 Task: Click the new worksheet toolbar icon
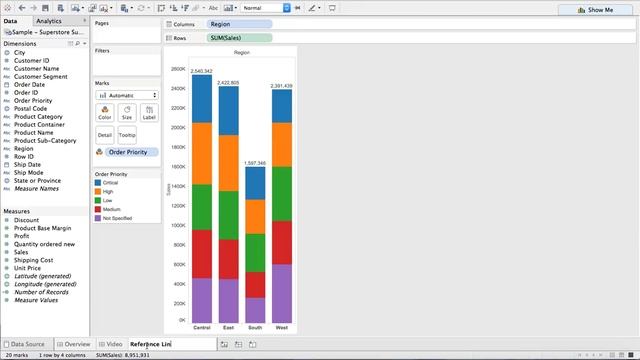(x=75, y=8)
